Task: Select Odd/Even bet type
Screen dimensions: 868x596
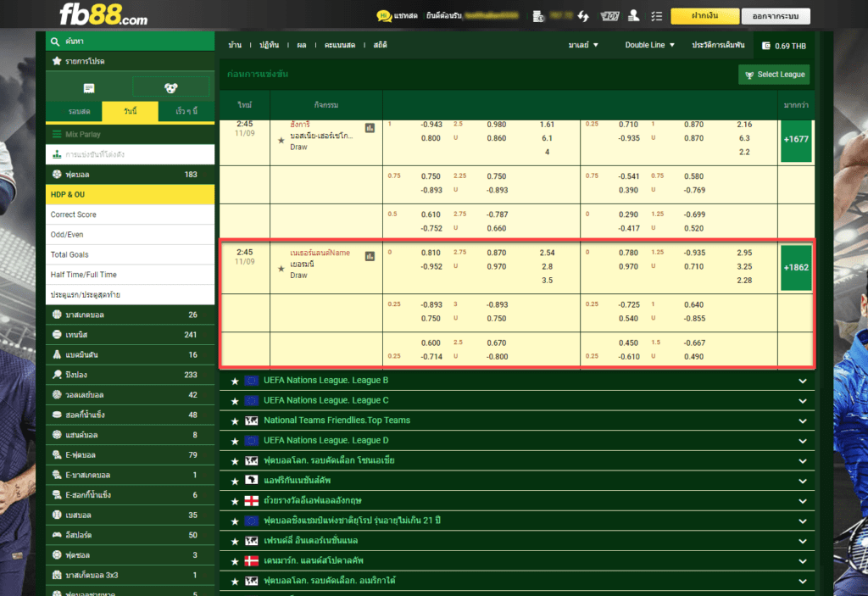Action: pos(130,234)
